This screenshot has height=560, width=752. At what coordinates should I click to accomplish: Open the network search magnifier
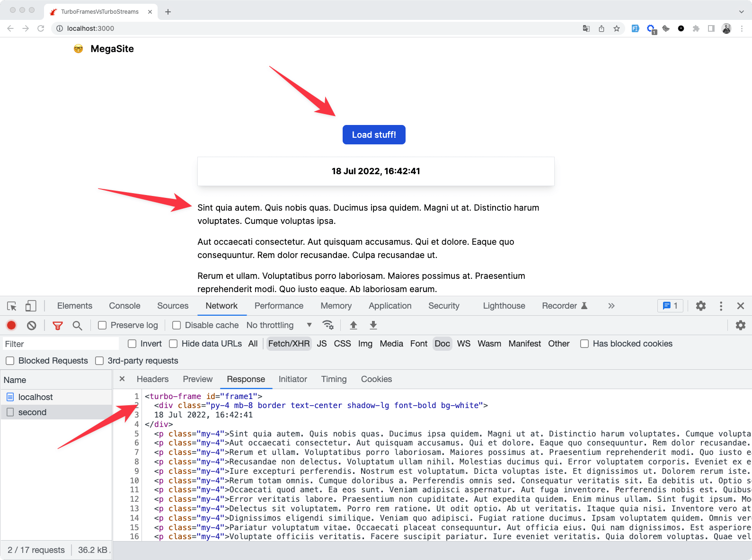[x=77, y=325]
